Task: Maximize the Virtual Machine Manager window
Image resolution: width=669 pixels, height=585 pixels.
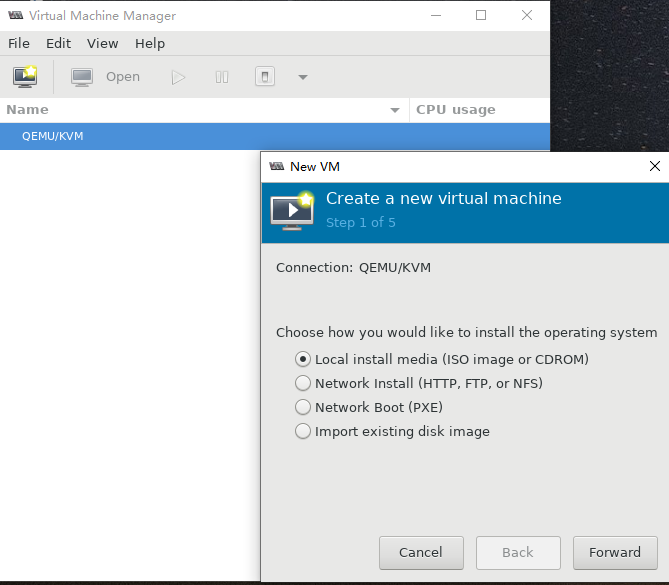Action: pyautogui.click(x=481, y=15)
